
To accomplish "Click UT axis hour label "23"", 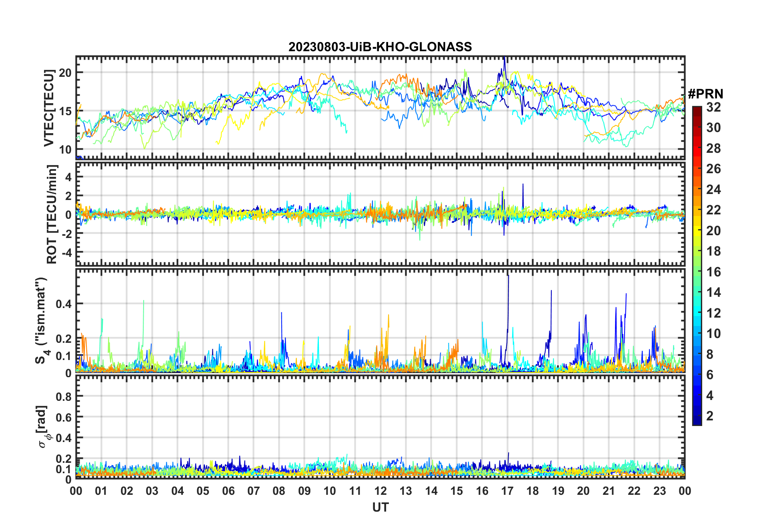I will click(x=659, y=491).
